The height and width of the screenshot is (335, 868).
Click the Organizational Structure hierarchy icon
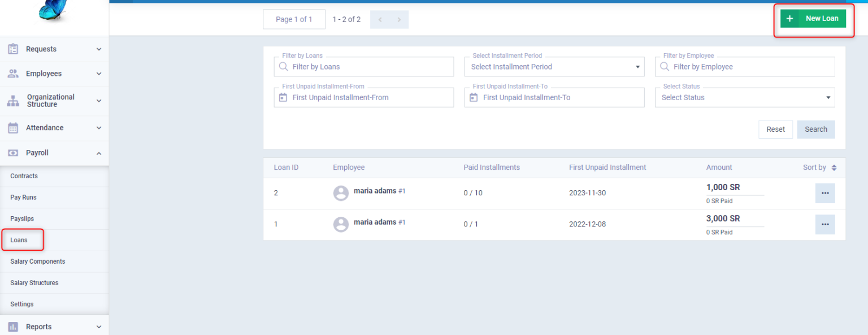(13, 101)
